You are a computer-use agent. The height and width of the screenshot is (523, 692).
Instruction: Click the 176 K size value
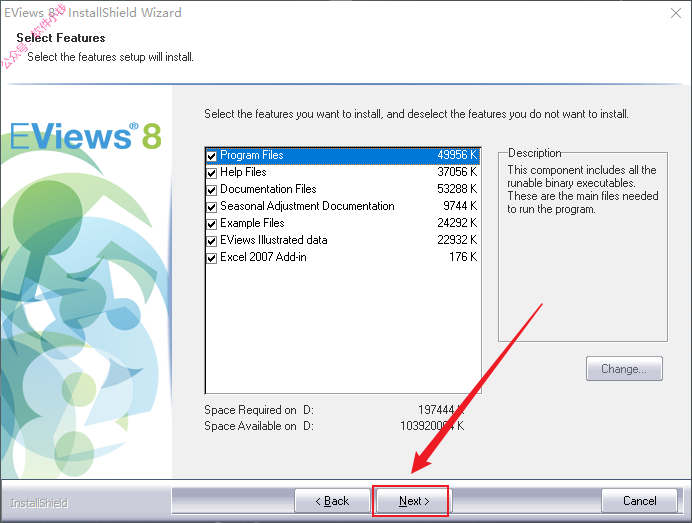463,257
